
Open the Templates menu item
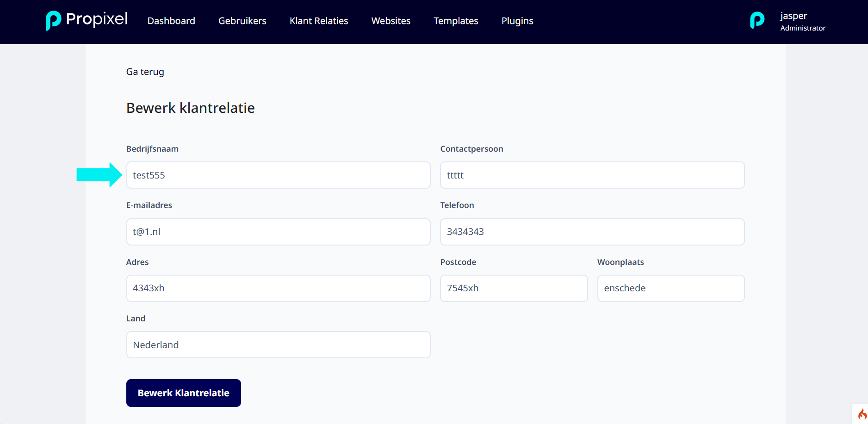(x=456, y=21)
